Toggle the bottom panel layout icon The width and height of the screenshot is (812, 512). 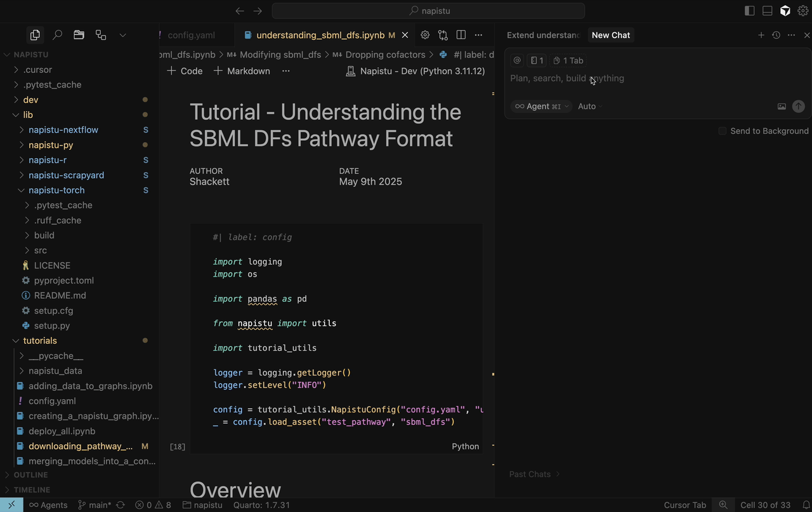[x=767, y=11]
